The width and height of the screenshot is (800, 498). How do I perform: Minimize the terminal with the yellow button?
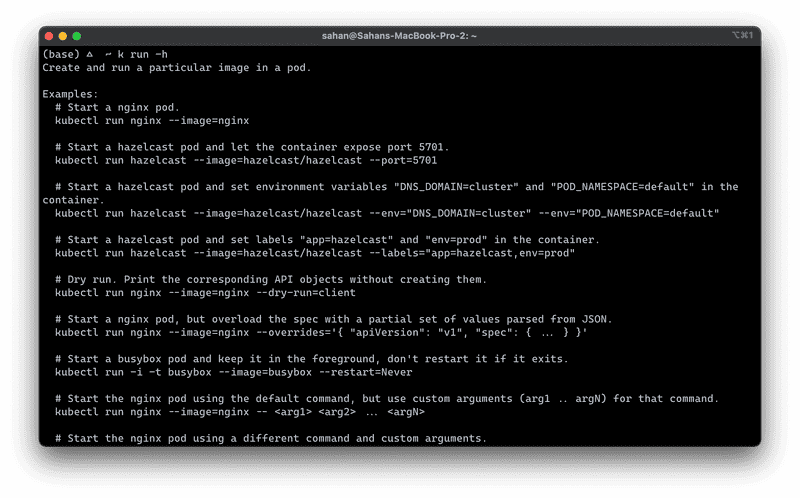(x=63, y=36)
